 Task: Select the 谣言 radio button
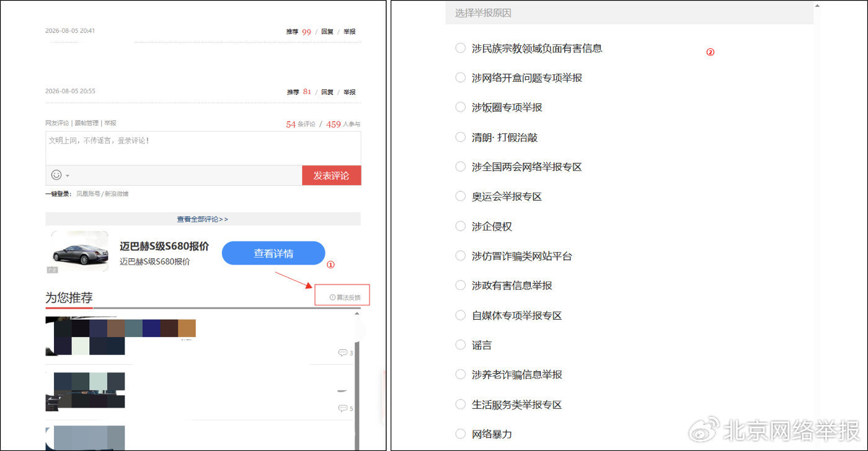point(460,345)
